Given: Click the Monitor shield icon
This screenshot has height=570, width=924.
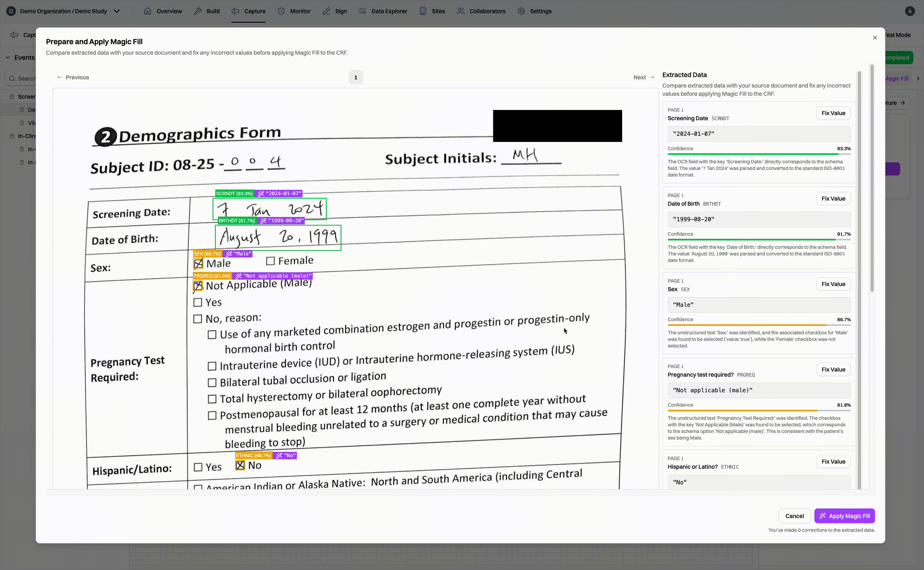Looking at the screenshot, I should (x=281, y=11).
